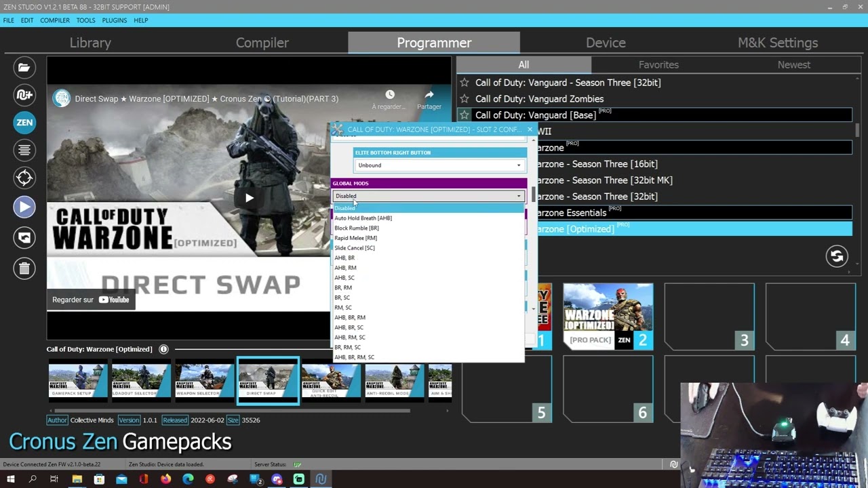Star Call of Duty: Vanguard - Season Three
868x488 pixels.
click(x=465, y=83)
